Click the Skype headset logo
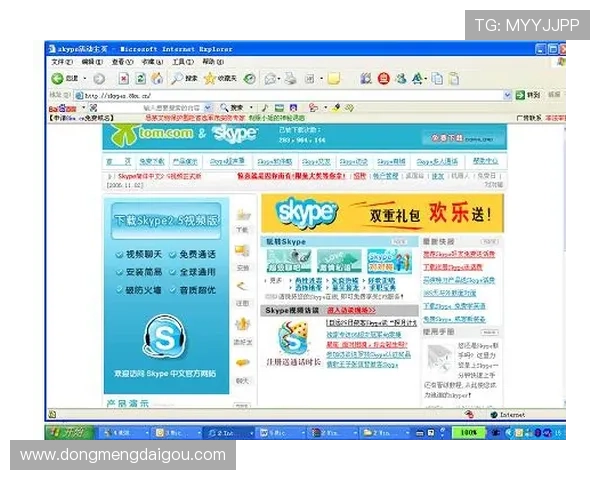600x480 pixels. coord(165,336)
